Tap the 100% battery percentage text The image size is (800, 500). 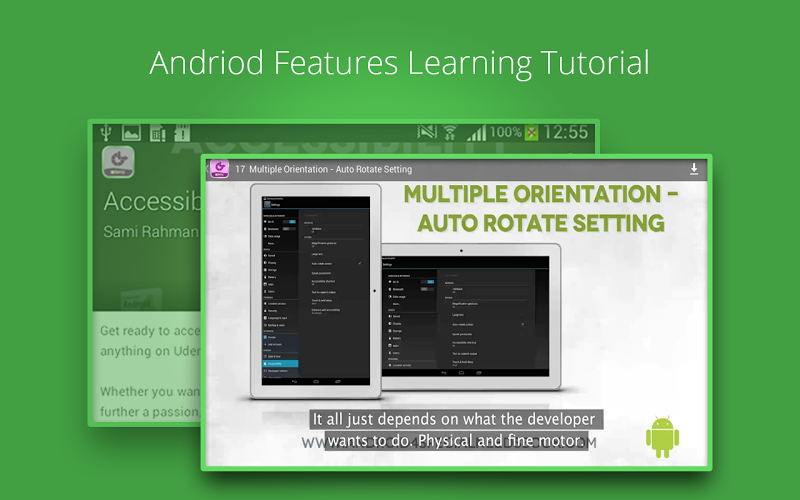(x=506, y=133)
